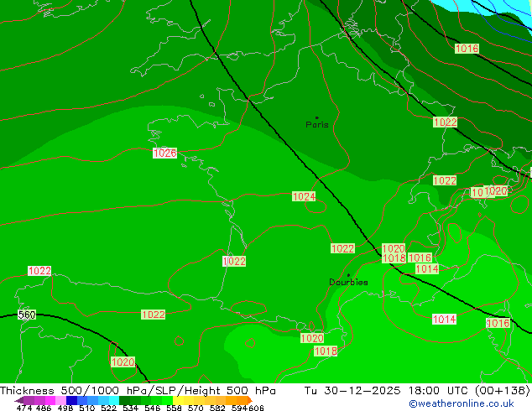Image resolution: width=532 pixels, height=411 pixels.
Task: Select the 1022 label northwest of Dourbies
Action: coord(342,248)
